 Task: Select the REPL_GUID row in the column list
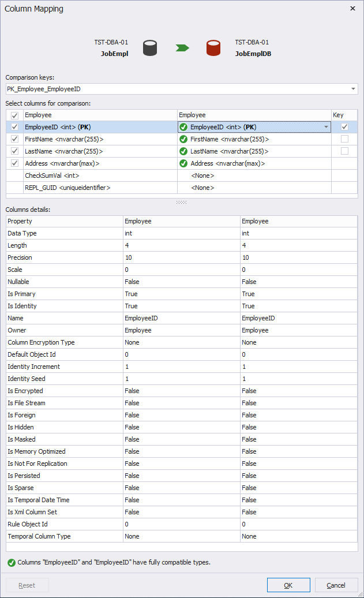(87, 188)
